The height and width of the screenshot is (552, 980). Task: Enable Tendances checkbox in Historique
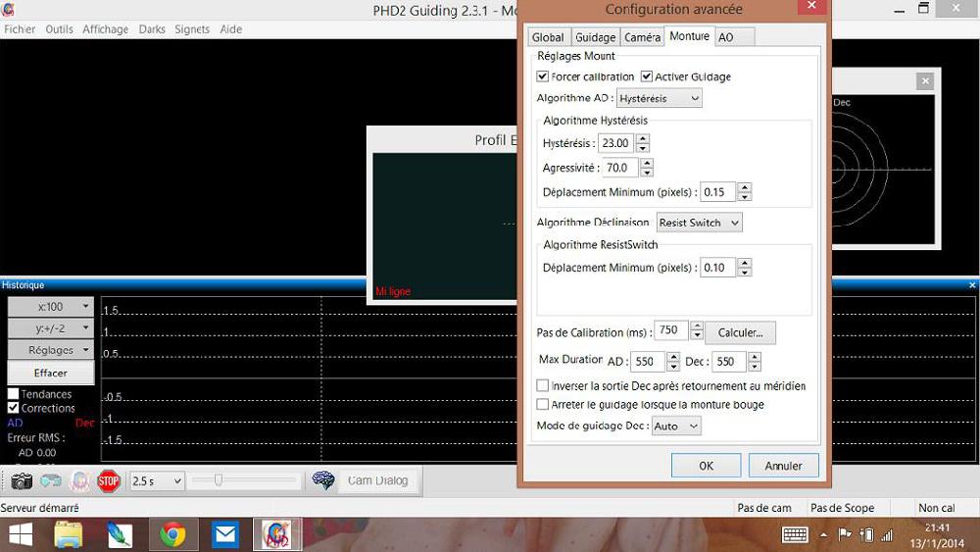point(13,394)
